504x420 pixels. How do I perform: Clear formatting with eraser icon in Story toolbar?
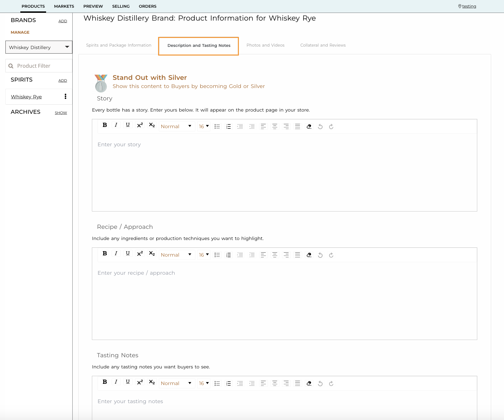pyautogui.click(x=309, y=126)
